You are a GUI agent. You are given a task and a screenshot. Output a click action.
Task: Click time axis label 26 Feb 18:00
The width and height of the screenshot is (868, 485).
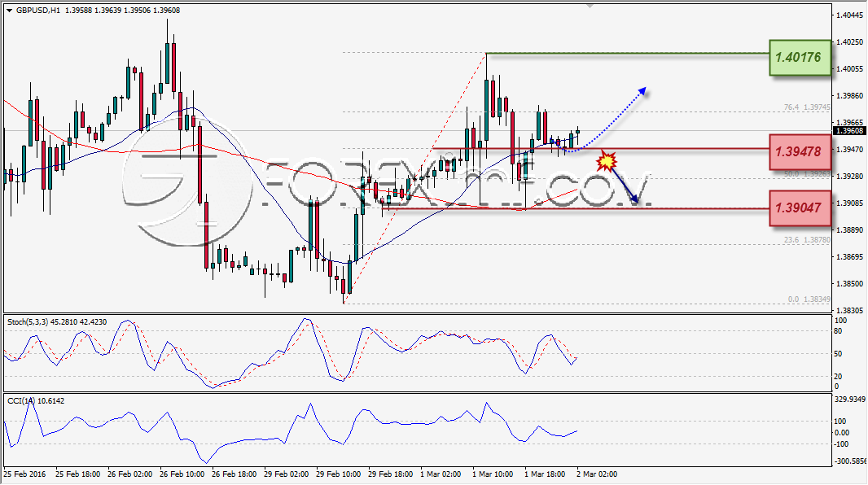[235, 474]
